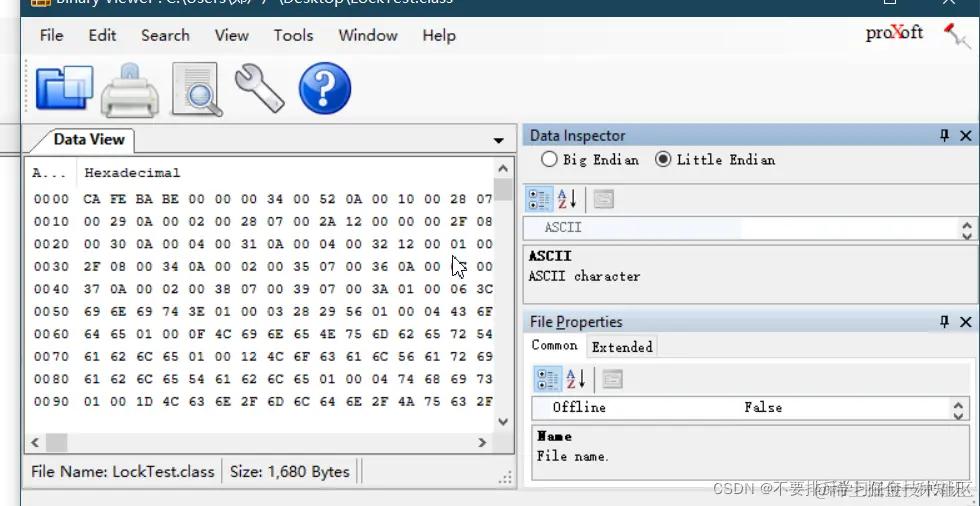Pin the Data Inspector panel

(944, 135)
